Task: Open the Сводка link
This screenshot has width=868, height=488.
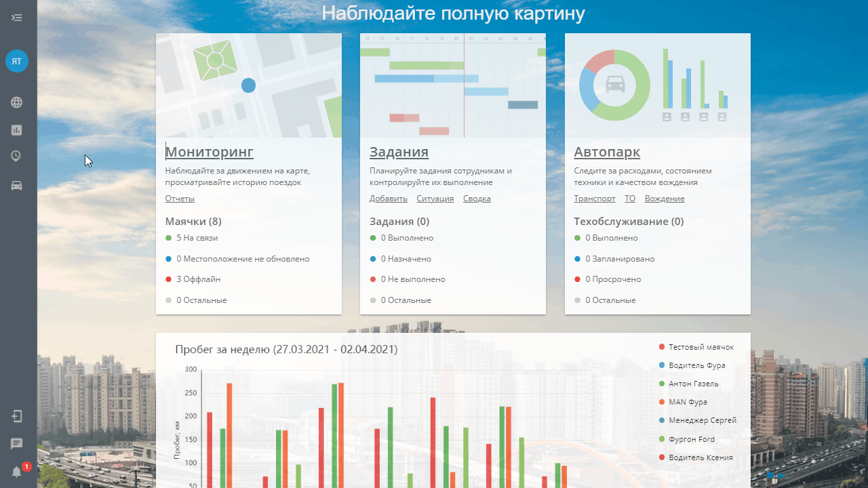Action: (x=477, y=199)
